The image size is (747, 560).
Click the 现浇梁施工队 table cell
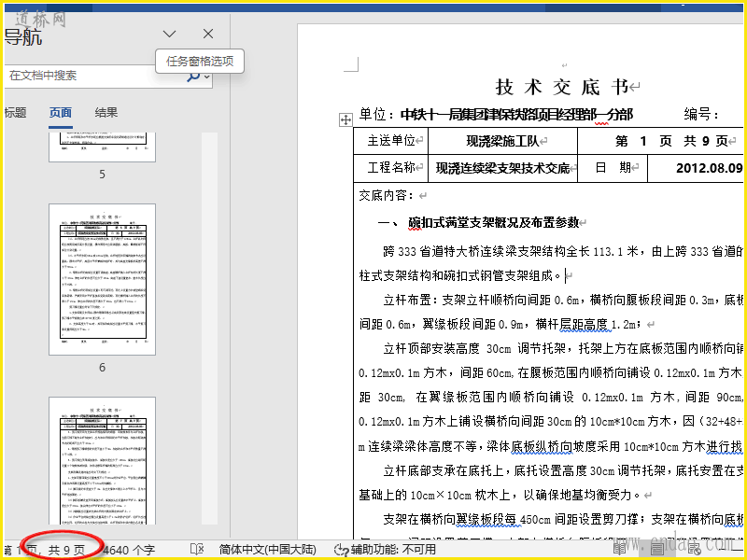[x=502, y=141]
